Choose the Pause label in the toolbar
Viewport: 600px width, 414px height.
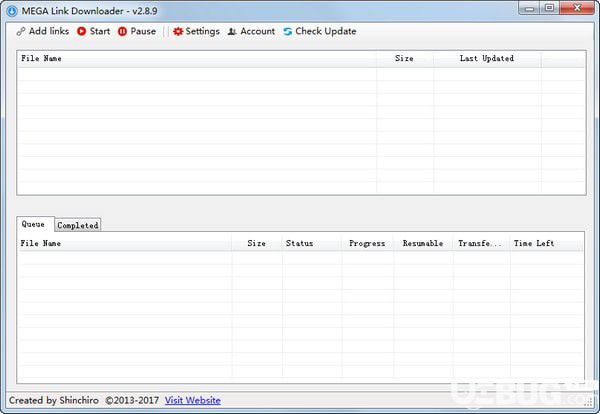[x=143, y=31]
